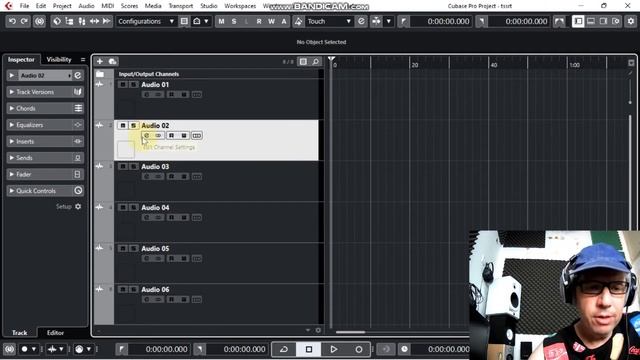Viewport: 640px width, 360px height.
Task: Open the Audio menu
Action: pos(86,6)
